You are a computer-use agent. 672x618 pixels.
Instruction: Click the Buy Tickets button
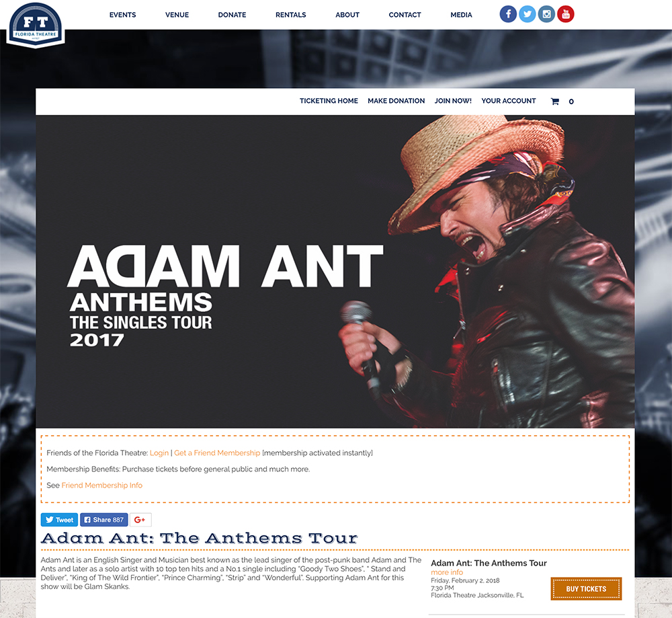point(586,589)
